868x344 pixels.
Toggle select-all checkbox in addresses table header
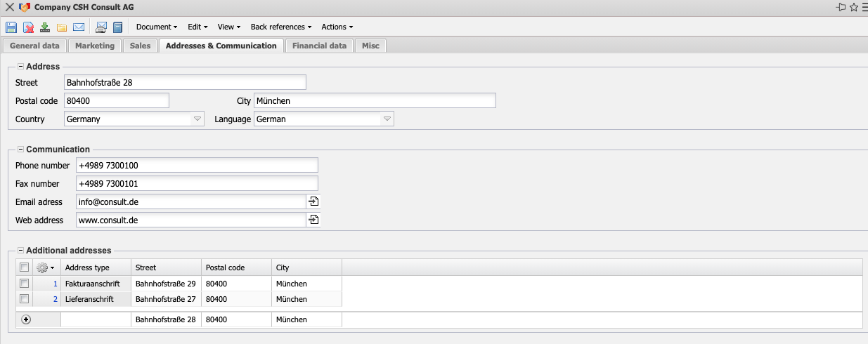click(25, 267)
